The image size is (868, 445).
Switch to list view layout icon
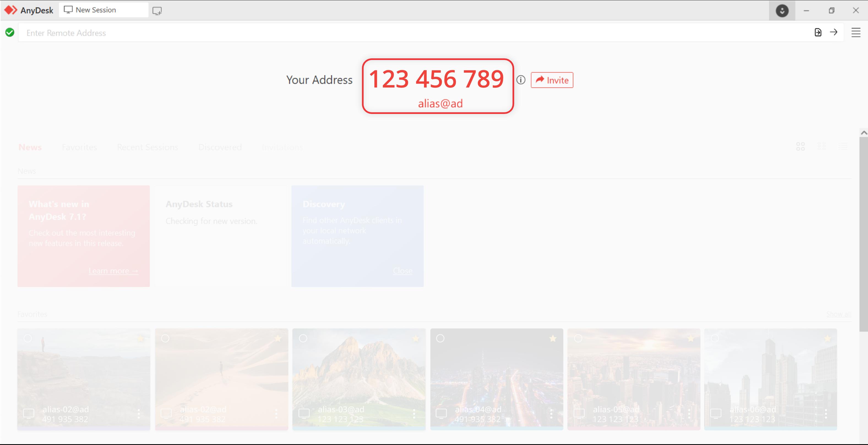(x=843, y=146)
